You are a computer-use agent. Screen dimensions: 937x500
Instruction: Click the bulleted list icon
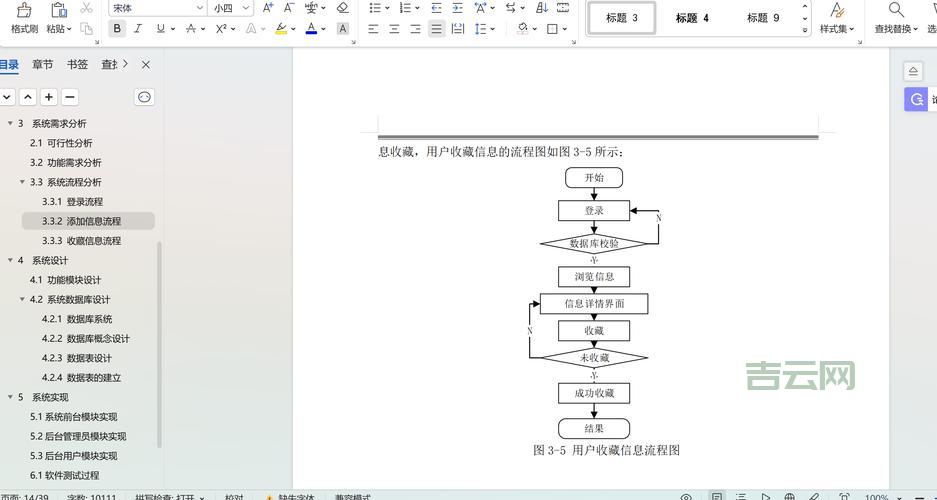pyautogui.click(x=375, y=8)
